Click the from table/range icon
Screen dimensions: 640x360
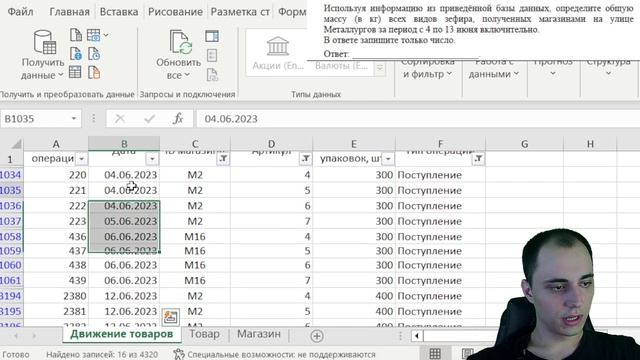75,72
